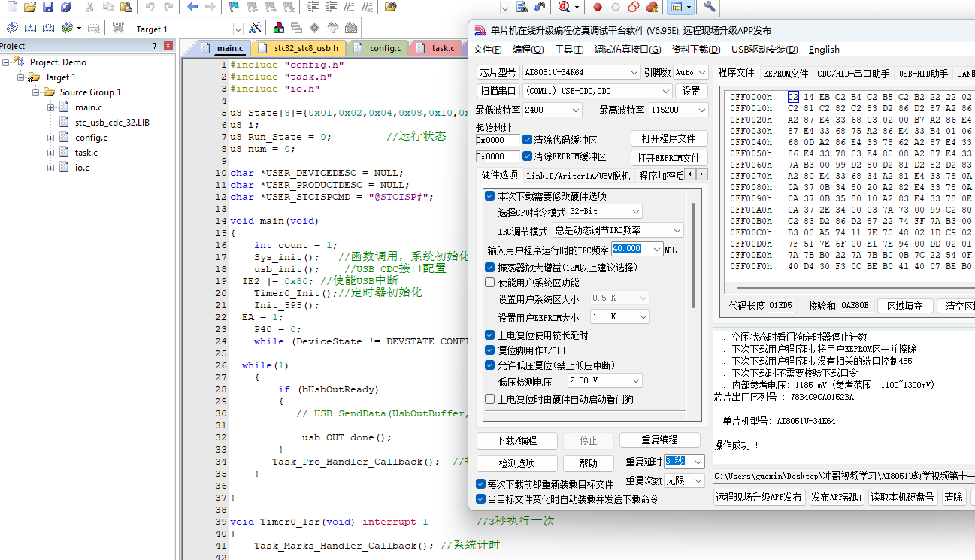Viewport: 975px width, 560px height.
Task: Click the 检测选项 button
Action: (516, 463)
